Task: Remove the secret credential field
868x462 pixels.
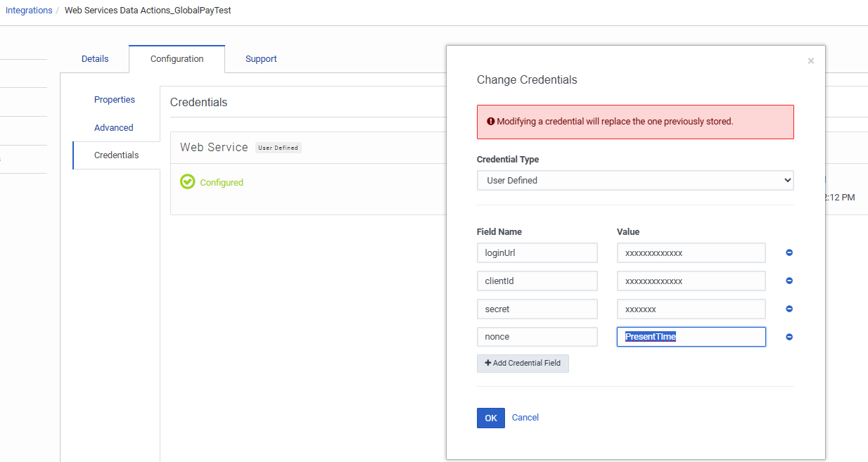Action: (x=789, y=309)
